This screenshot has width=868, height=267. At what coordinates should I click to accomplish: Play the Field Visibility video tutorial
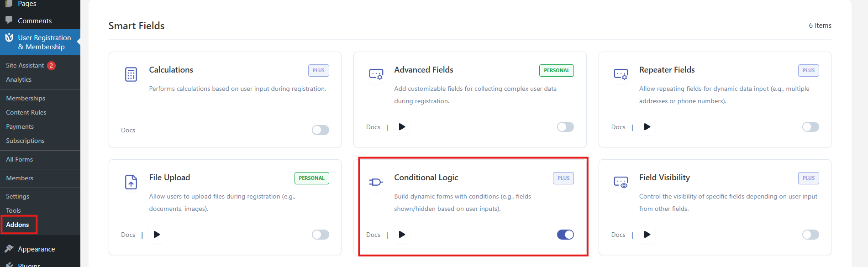(647, 235)
